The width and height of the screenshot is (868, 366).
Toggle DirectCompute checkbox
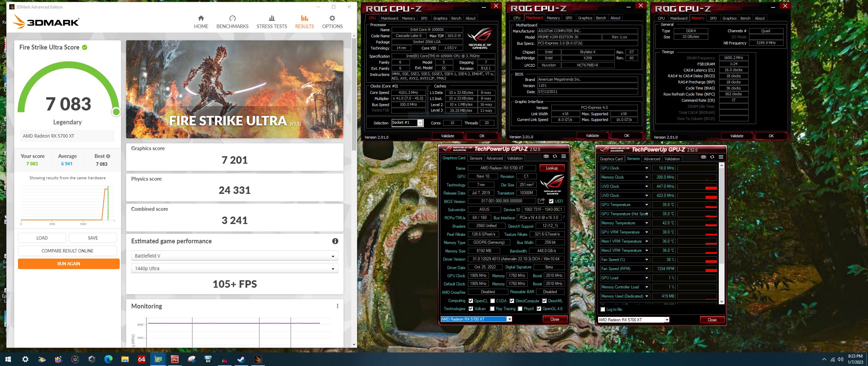point(512,301)
